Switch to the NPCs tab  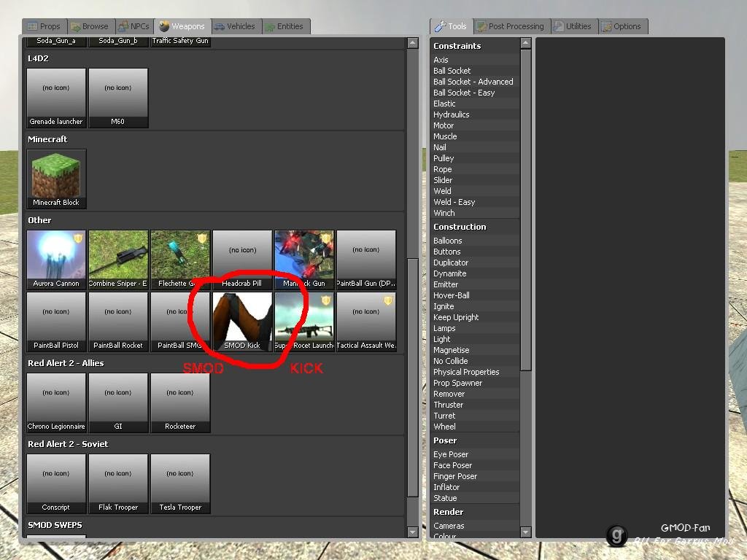click(134, 26)
